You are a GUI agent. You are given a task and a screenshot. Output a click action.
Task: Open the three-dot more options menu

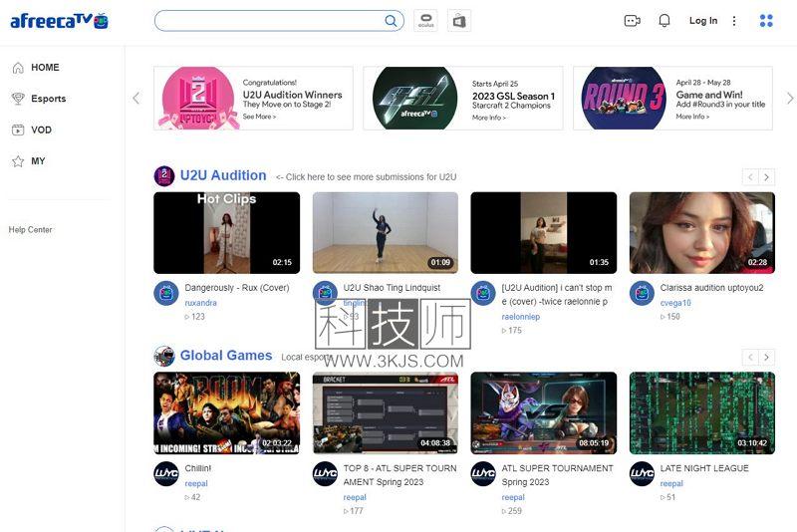click(734, 21)
